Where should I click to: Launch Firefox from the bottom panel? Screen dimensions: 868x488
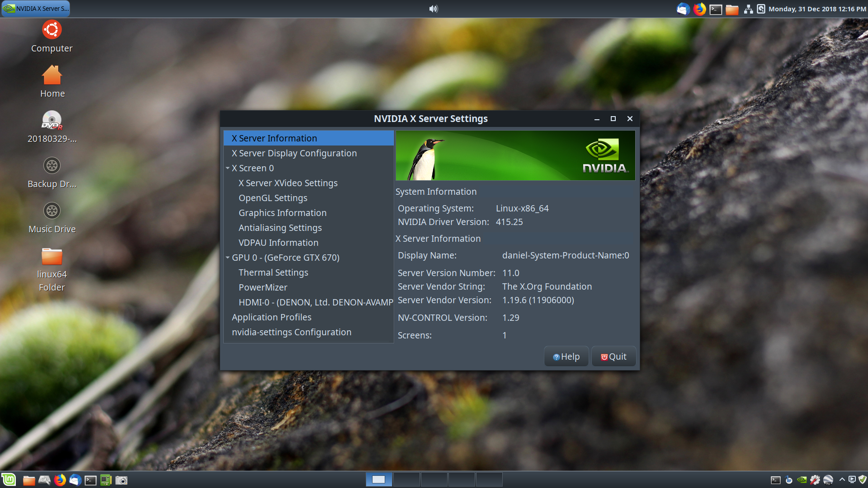click(x=60, y=480)
